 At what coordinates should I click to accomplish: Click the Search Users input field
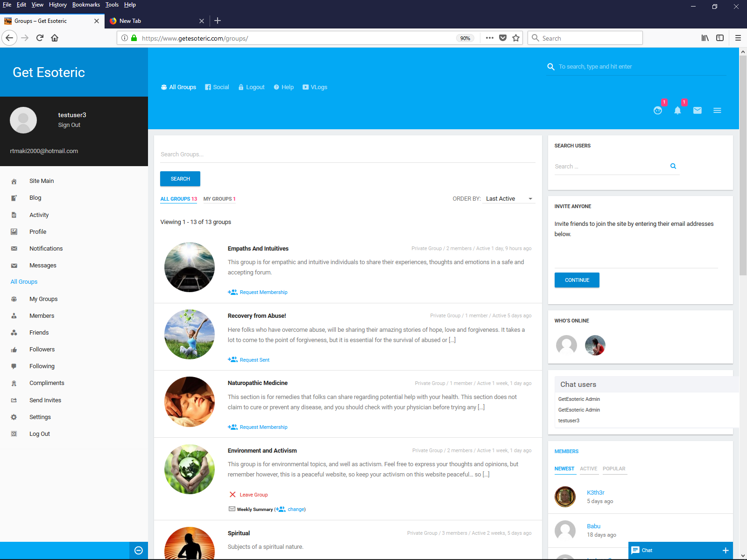(611, 167)
